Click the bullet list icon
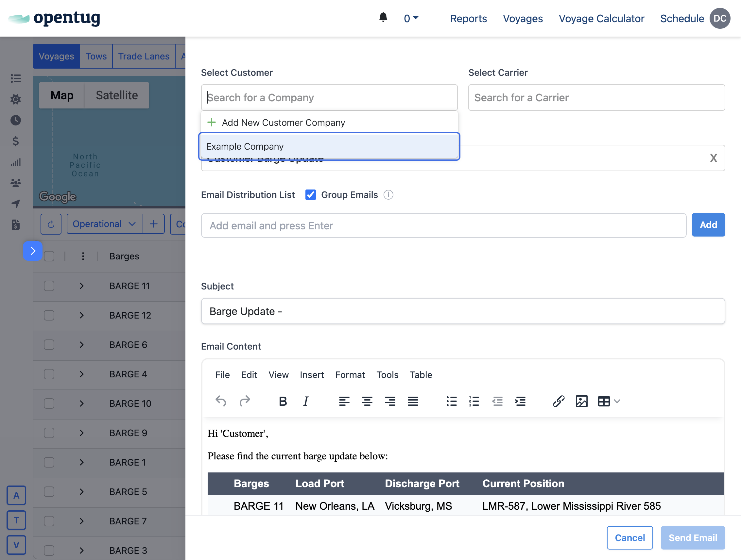The width and height of the screenshot is (741, 560). 451,401
